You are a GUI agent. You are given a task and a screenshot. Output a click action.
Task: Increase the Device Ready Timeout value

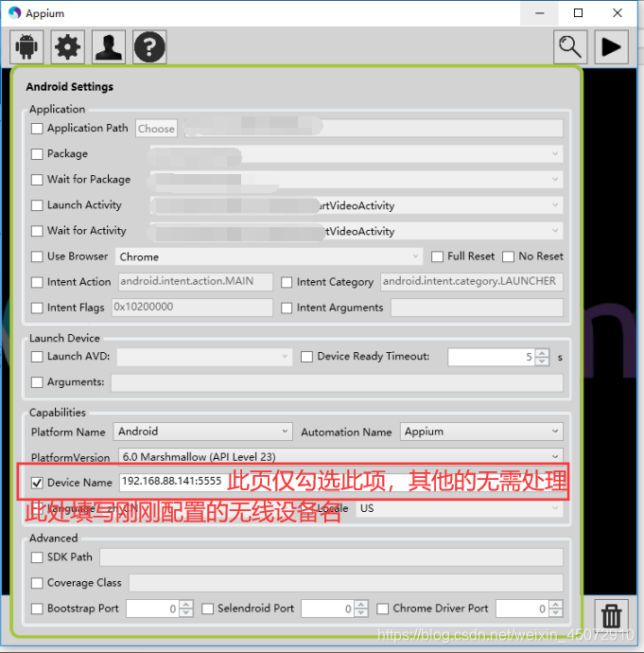pyautogui.click(x=542, y=353)
